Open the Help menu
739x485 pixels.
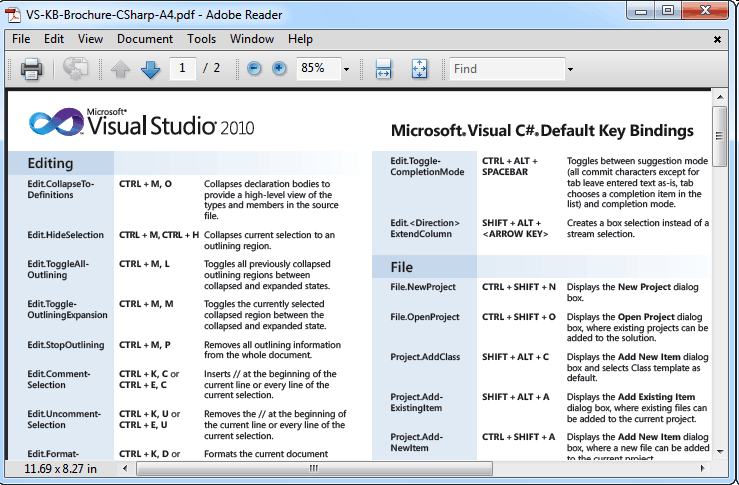(300, 39)
